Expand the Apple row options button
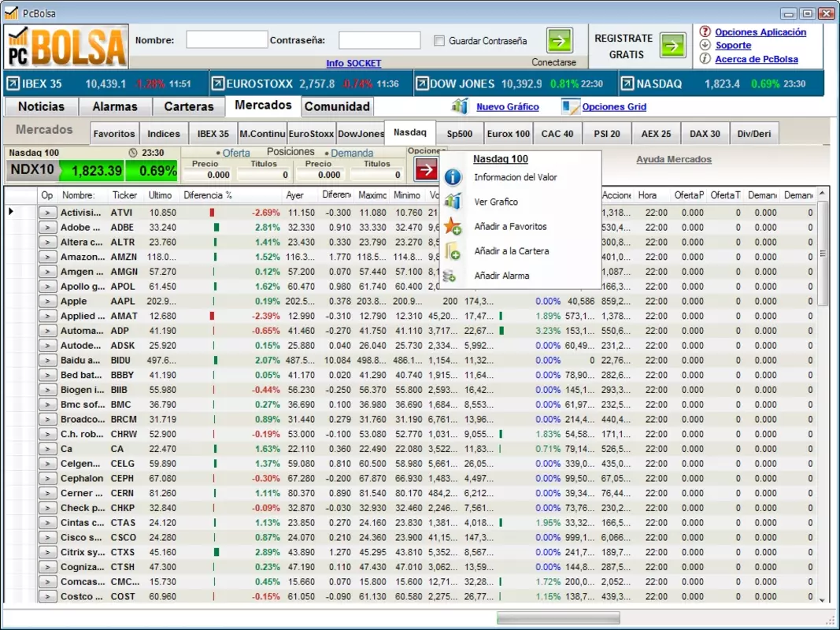Viewport: 840px width, 630px height. click(x=48, y=301)
